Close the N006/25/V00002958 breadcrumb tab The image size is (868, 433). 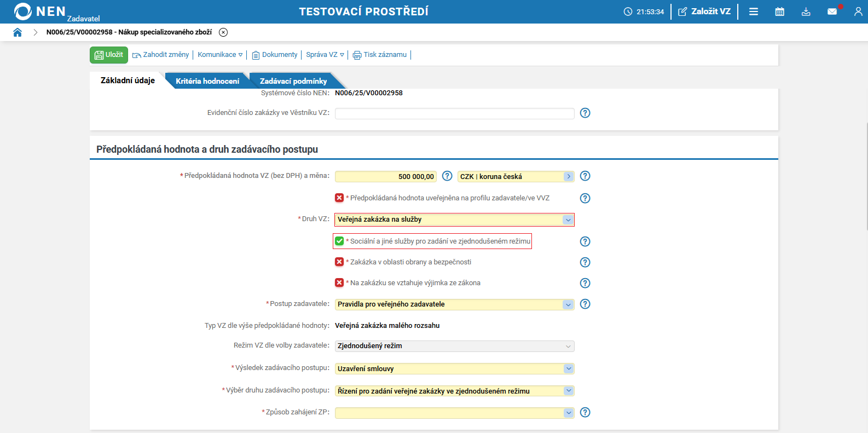223,32
